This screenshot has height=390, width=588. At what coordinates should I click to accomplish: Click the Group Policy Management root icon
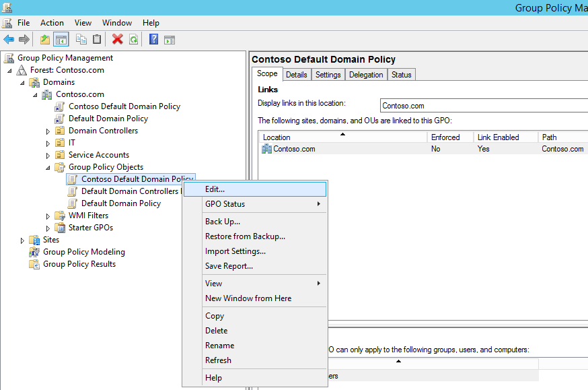coord(9,58)
